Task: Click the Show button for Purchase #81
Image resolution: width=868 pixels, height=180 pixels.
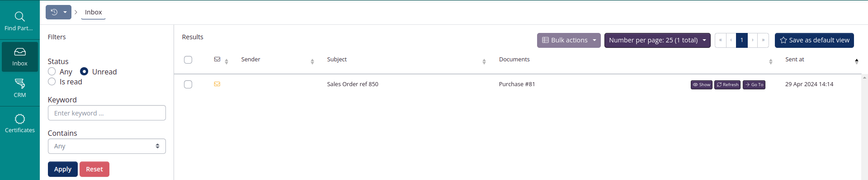Action: point(702,84)
